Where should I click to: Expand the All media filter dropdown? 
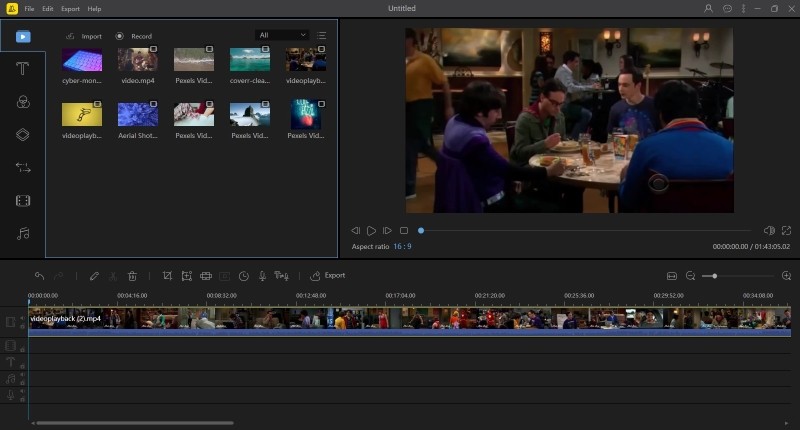click(x=282, y=35)
